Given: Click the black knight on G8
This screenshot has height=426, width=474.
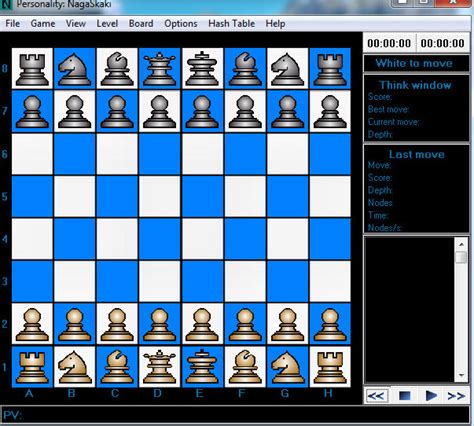Looking at the screenshot, I should point(287,69).
